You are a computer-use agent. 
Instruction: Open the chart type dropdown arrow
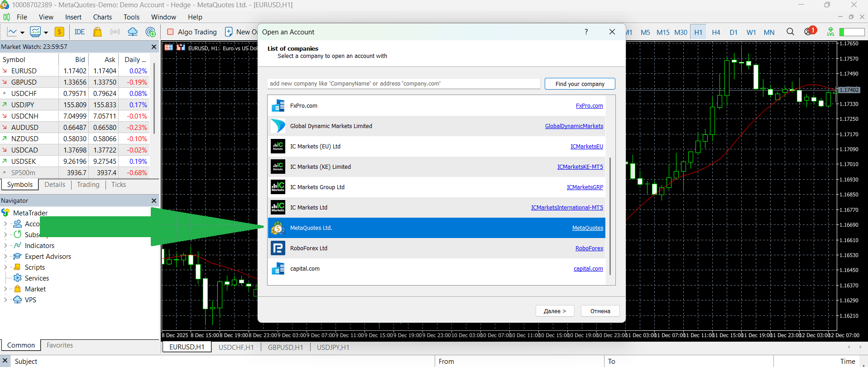[22, 33]
